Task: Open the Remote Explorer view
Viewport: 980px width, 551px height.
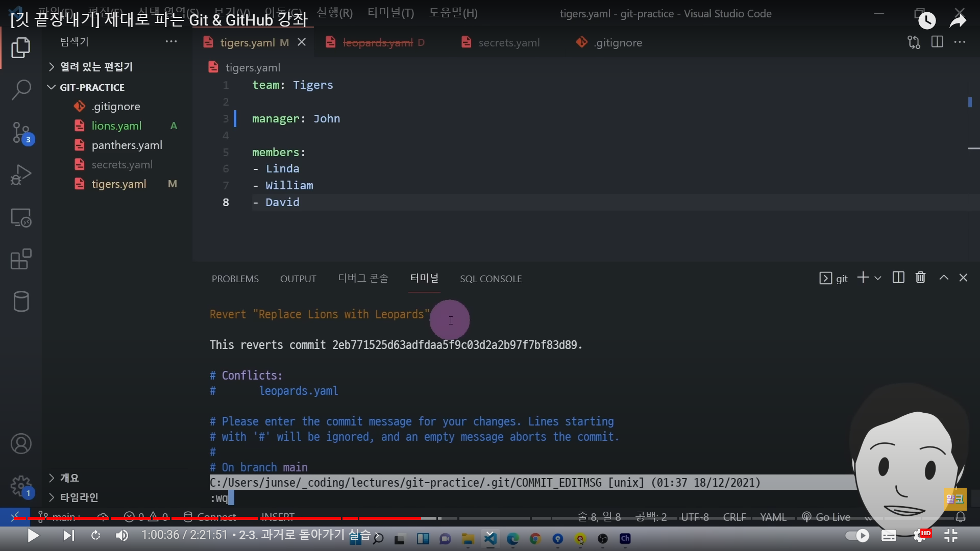Action: 21,218
